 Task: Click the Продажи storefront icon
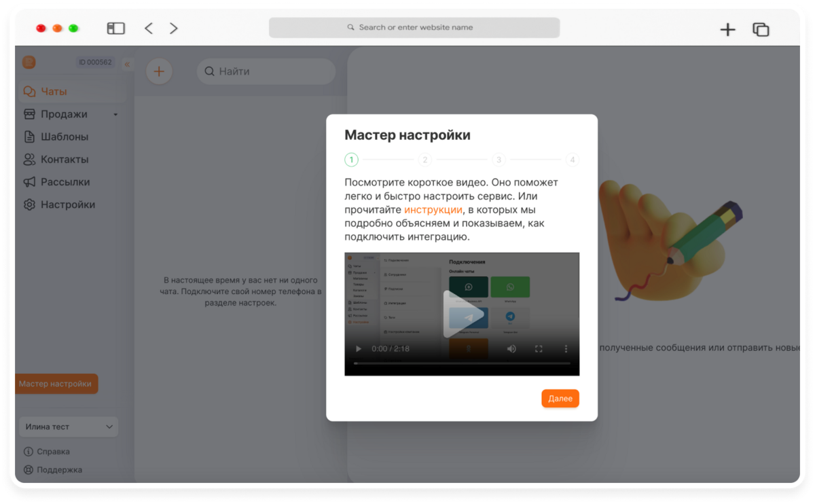click(29, 114)
